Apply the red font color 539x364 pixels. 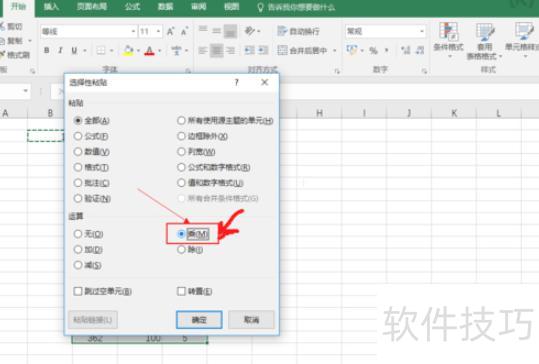[x=149, y=51]
